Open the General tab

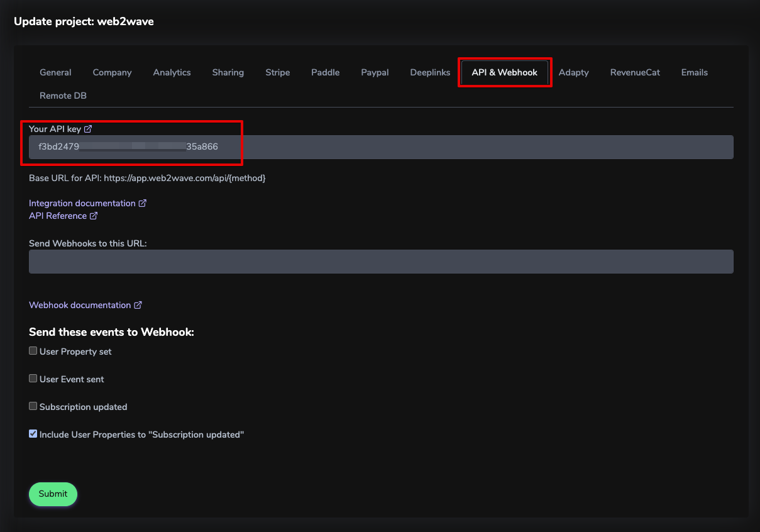(x=55, y=72)
